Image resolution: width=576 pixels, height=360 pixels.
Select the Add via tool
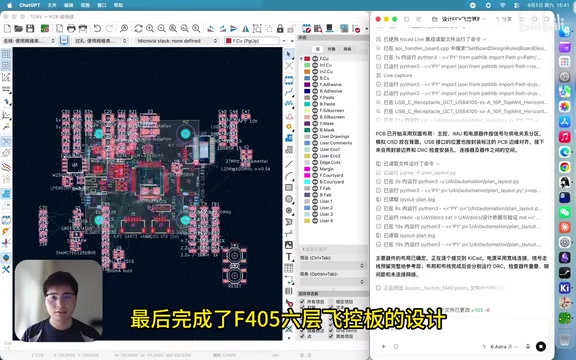[x=289, y=127]
